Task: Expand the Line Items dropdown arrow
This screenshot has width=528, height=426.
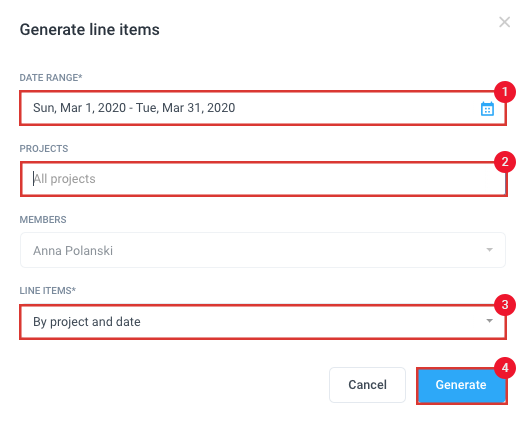Action: [490, 321]
